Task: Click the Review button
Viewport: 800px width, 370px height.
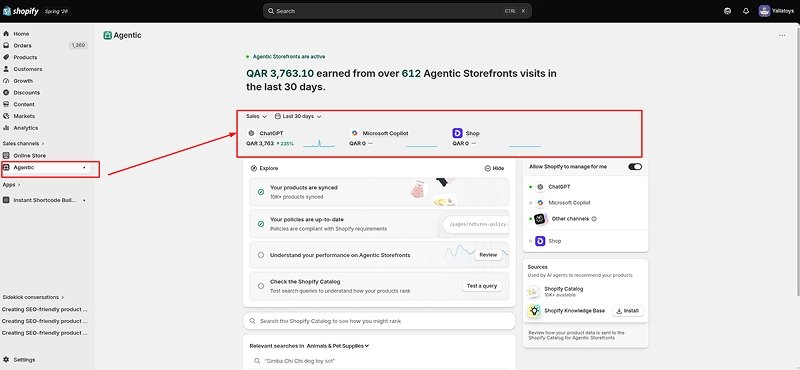Action: [488, 255]
